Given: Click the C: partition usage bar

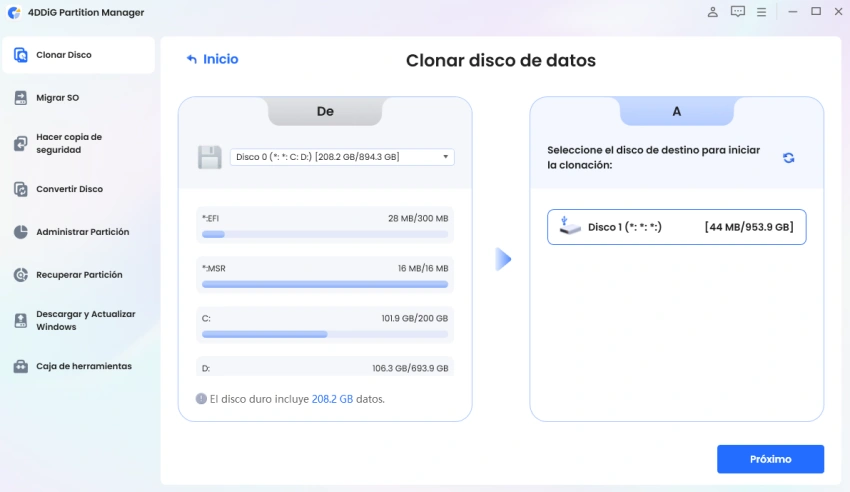Looking at the screenshot, I should pyautogui.click(x=325, y=334).
